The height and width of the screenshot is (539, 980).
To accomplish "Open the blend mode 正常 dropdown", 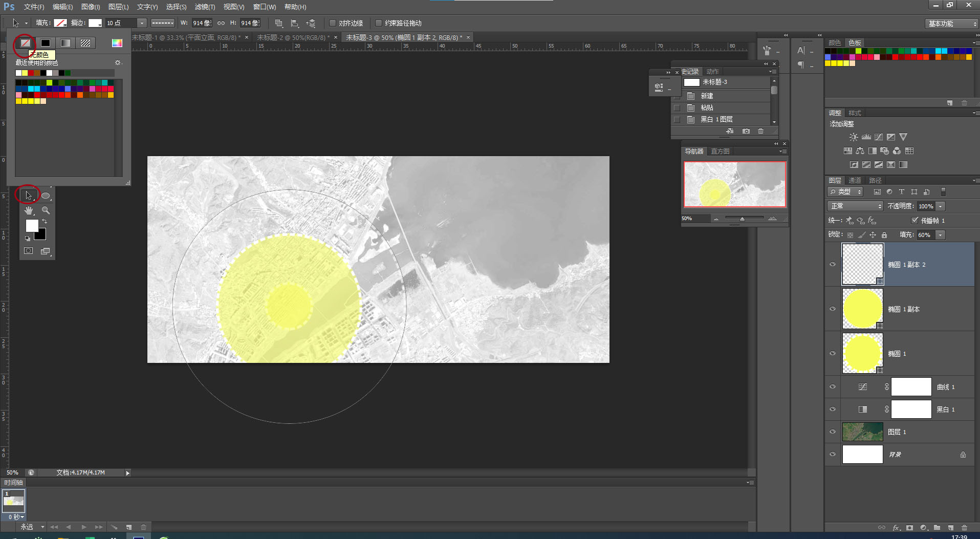I will point(855,206).
